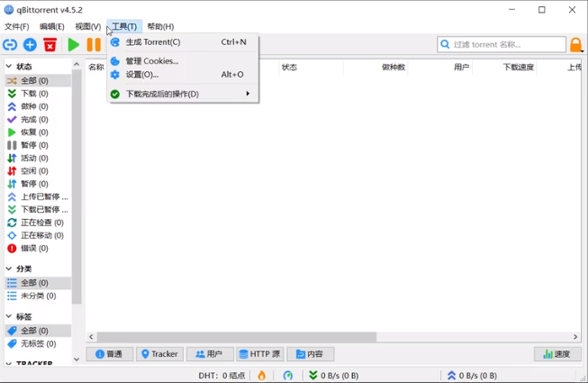Open the 文件(F) menu

(16, 27)
